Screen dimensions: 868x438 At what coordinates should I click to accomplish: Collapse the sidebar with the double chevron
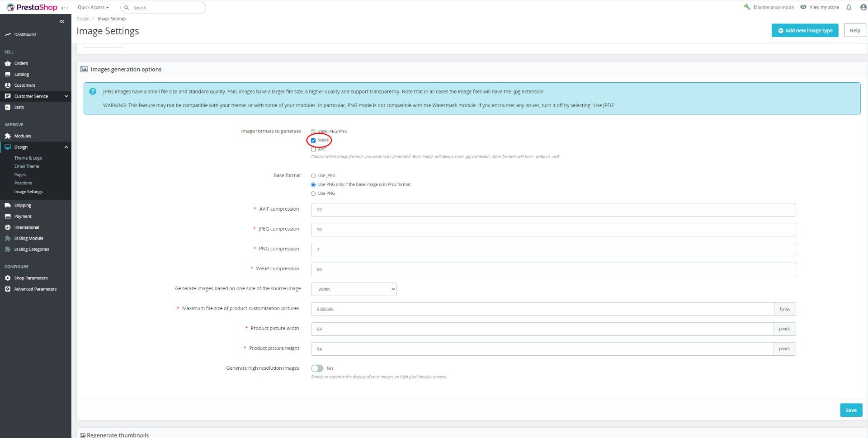(x=62, y=21)
